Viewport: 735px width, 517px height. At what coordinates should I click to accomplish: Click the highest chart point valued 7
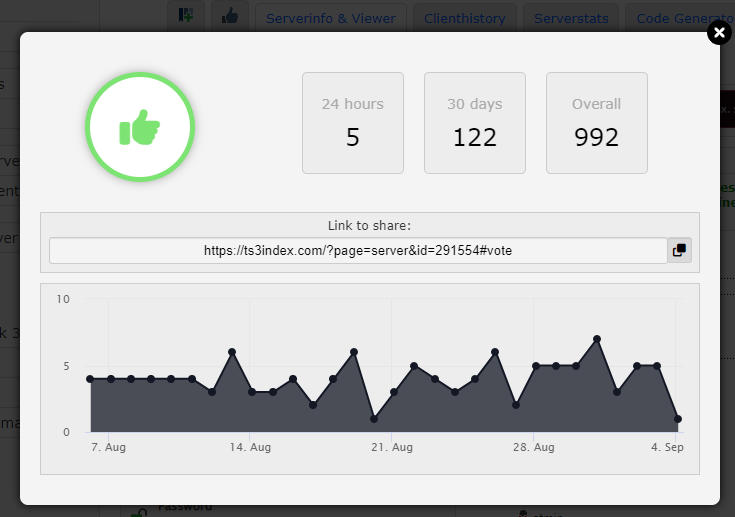coord(597,339)
